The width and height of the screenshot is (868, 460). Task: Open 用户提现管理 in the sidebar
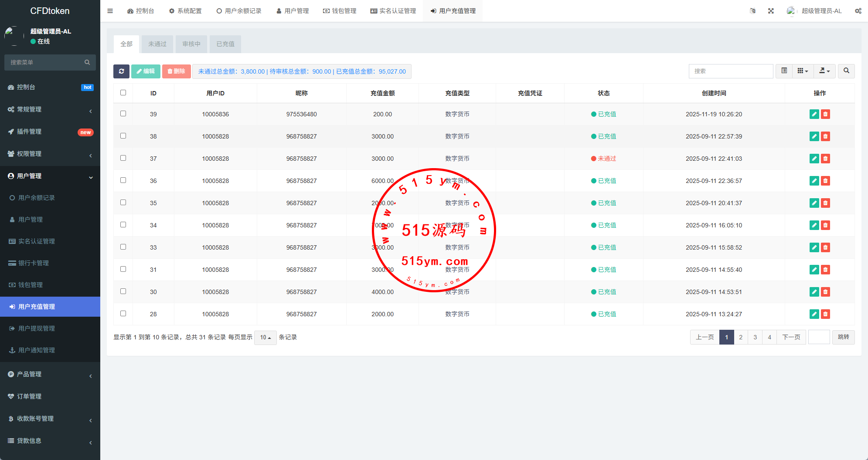click(37, 328)
